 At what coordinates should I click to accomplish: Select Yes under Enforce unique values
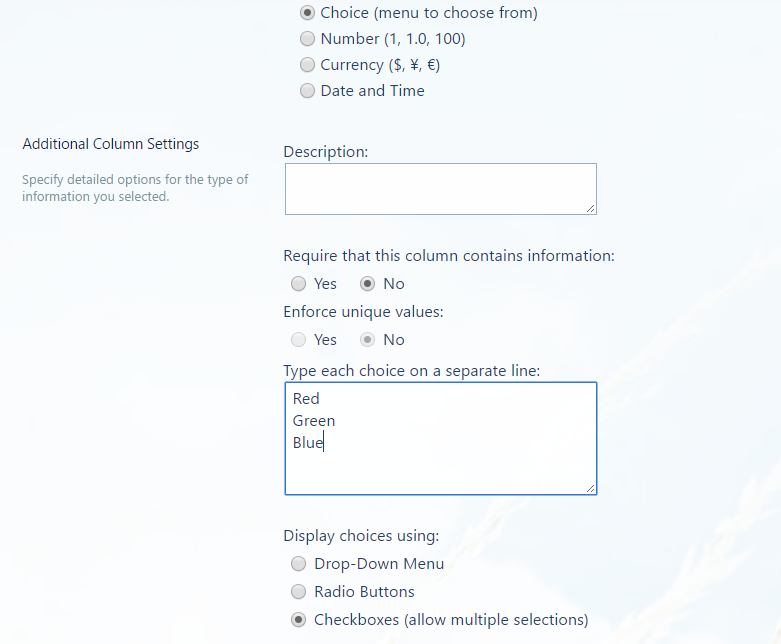pyautogui.click(x=298, y=340)
